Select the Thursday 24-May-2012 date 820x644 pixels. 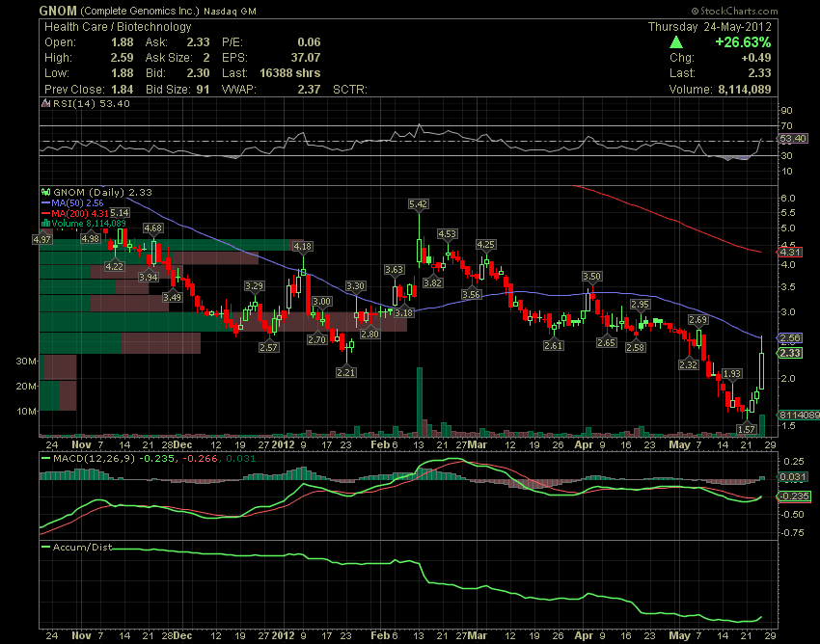pyautogui.click(x=709, y=27)
